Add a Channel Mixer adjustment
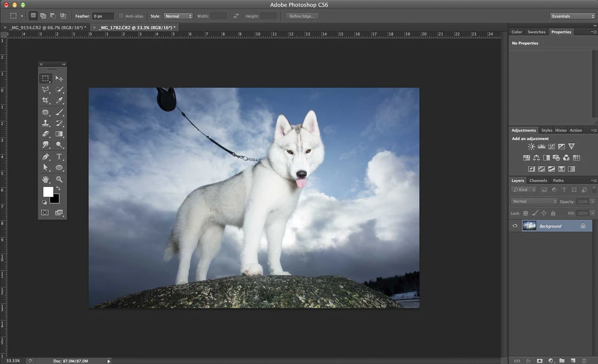This screenshot has height=364, width=598. pos(566,157)
